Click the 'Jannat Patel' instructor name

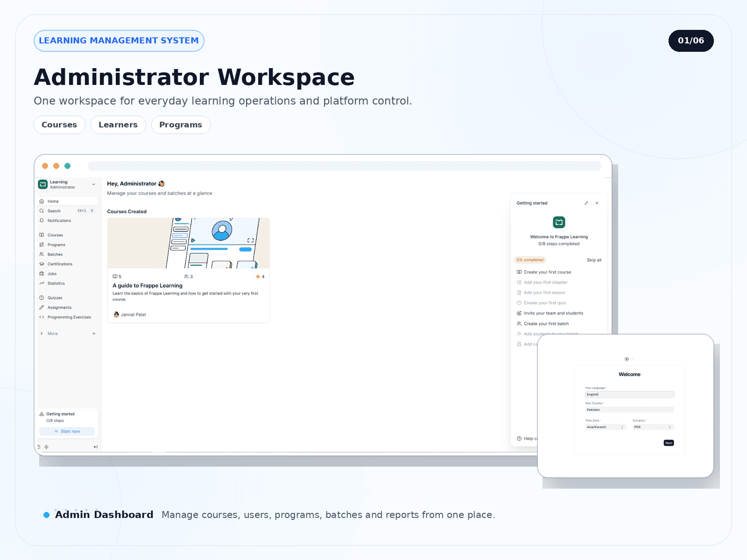pyautogui.click(x=134, y=315)
